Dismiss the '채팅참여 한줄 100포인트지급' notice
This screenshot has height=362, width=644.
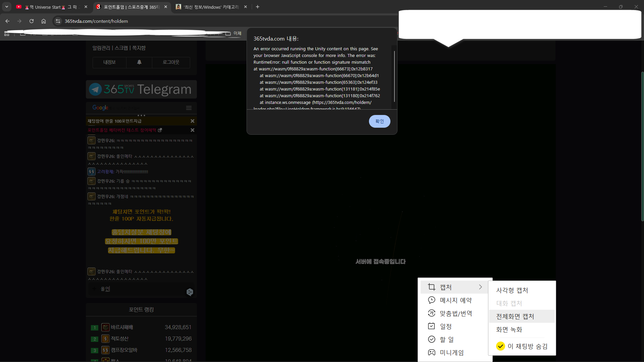point(193,121)
